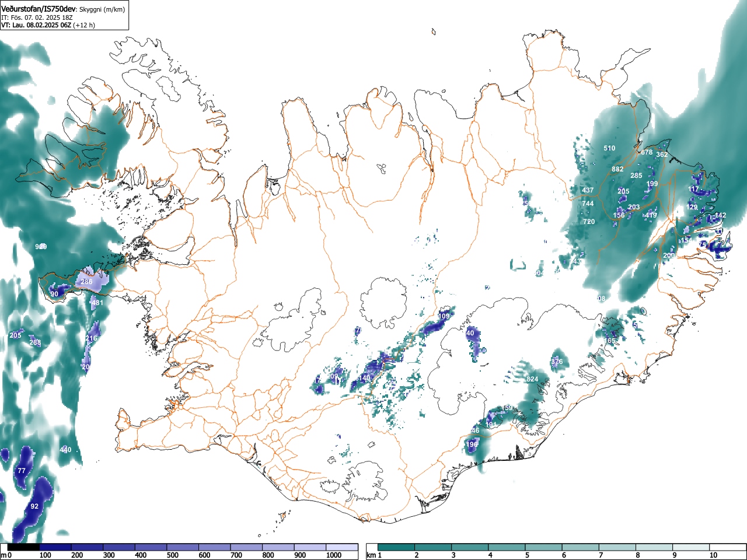Click the 129 visibility value
747x560 pixels.
click(692, 207)
